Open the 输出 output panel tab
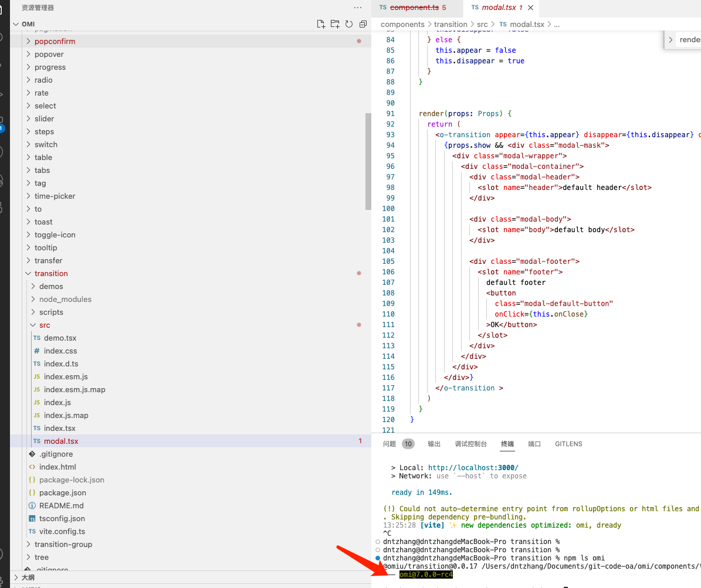The width and height of the screenshot is (701, 588). (x=434, y=444)
